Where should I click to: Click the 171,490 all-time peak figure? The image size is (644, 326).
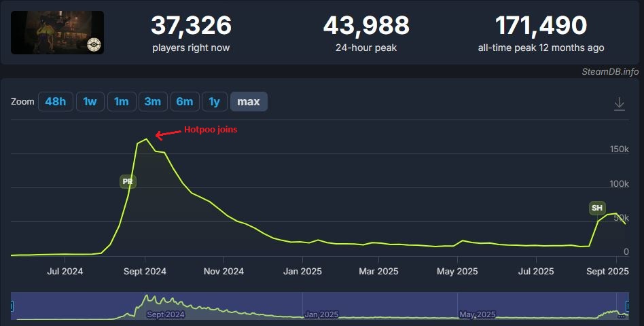coord(541,25)
